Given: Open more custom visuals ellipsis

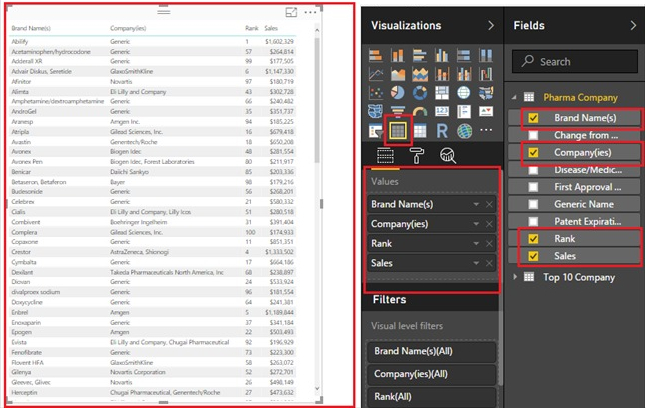Looking at the screenshot, I should (x=486, y=130).
